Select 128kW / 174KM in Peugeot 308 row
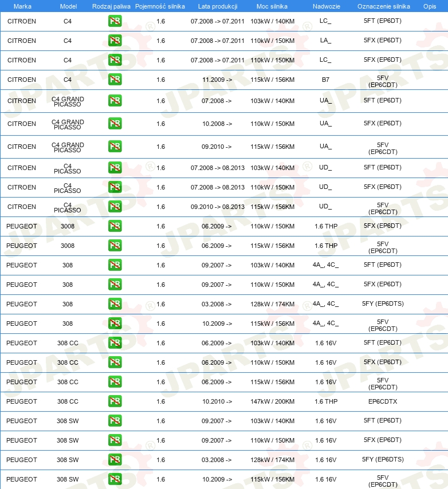 [x=272, y=304]
